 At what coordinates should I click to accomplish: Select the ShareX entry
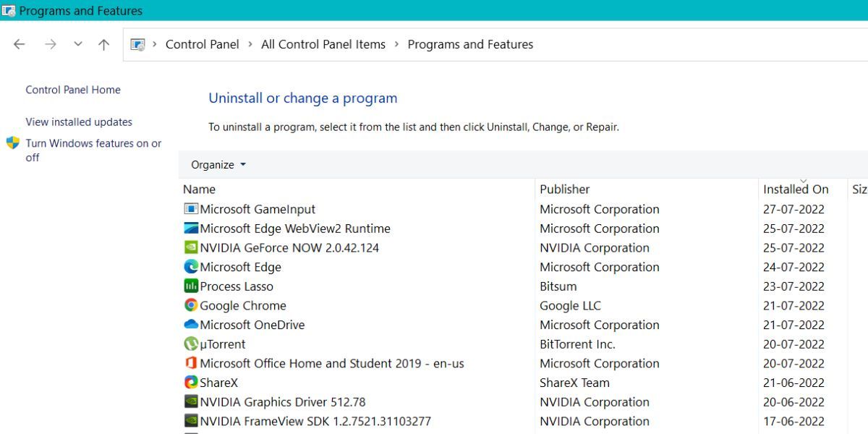coord(218,383)
